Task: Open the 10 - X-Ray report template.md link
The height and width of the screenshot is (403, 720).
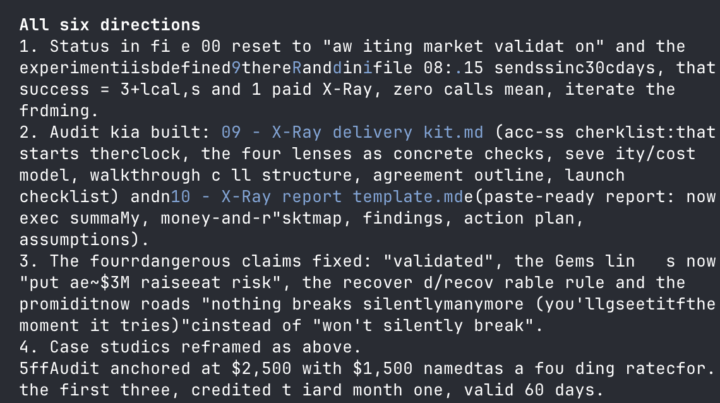Action: point(317,196)
